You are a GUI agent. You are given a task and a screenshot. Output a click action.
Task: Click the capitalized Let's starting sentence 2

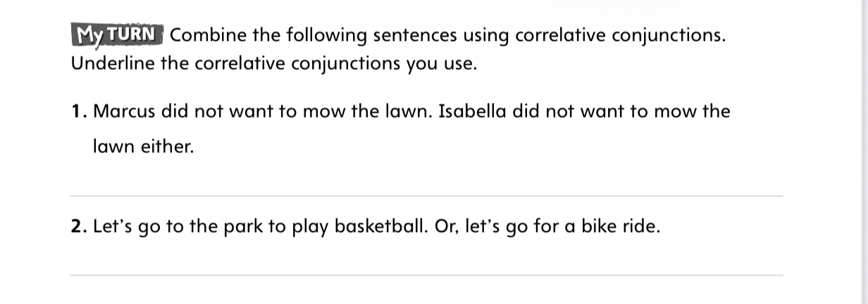pyautogui.click(x=110, y=228)
